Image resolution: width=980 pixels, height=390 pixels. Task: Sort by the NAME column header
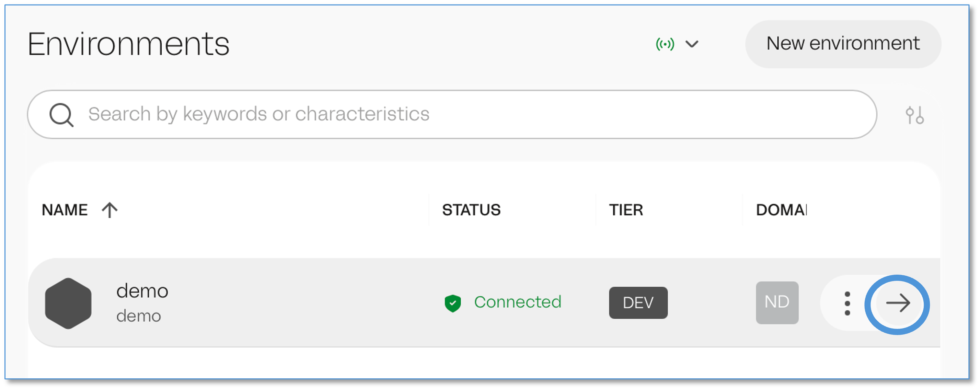click(x=65, y=210)
